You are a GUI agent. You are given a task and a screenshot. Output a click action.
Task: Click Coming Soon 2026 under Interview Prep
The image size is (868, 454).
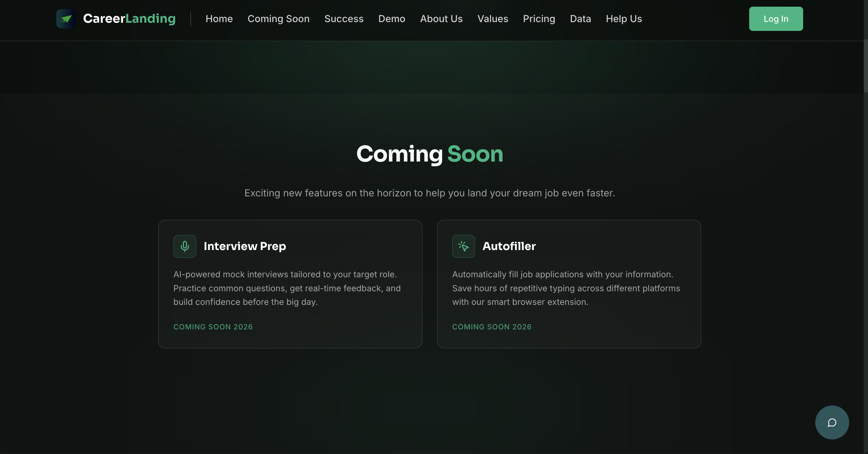click(x=213, y=327)
